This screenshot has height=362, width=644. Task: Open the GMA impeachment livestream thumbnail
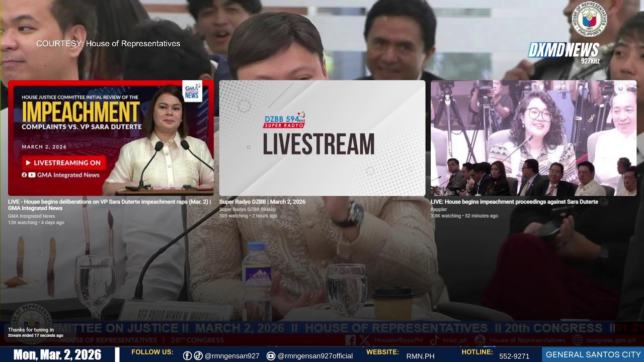click(x=111, y=138)
